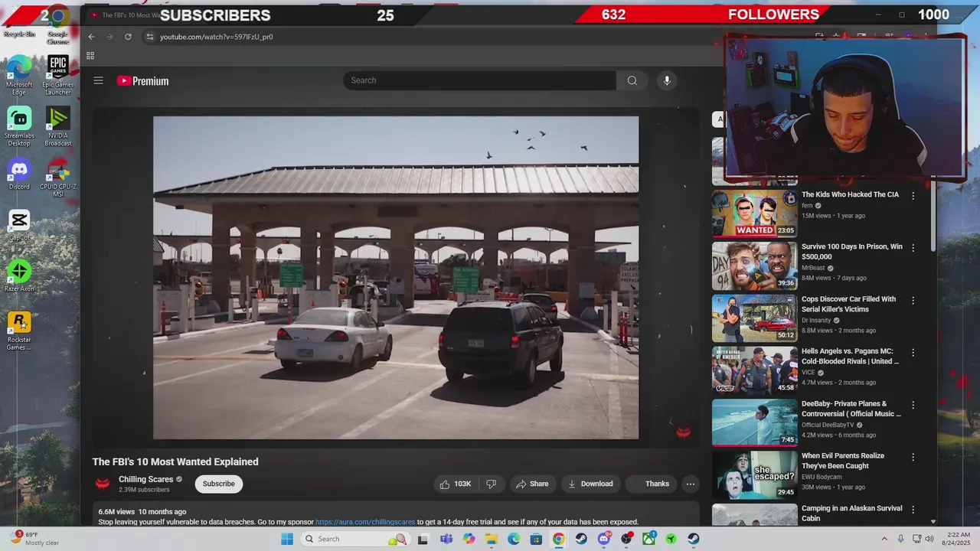The height and width of the screenshot is (551, 980).
Task: Open Microsoft Teams from the taskbar
Action: (446, 539)
